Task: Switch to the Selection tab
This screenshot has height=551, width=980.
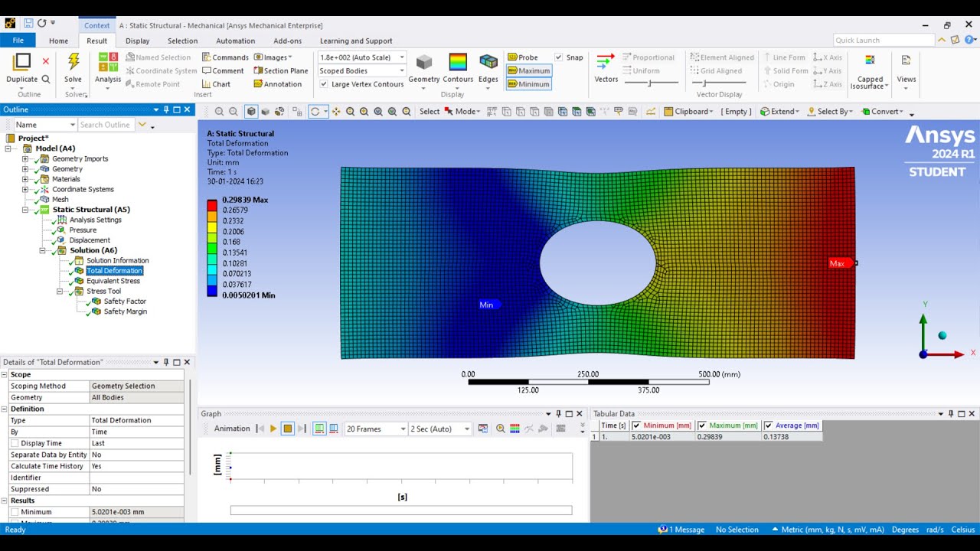Action: point(183,41)
